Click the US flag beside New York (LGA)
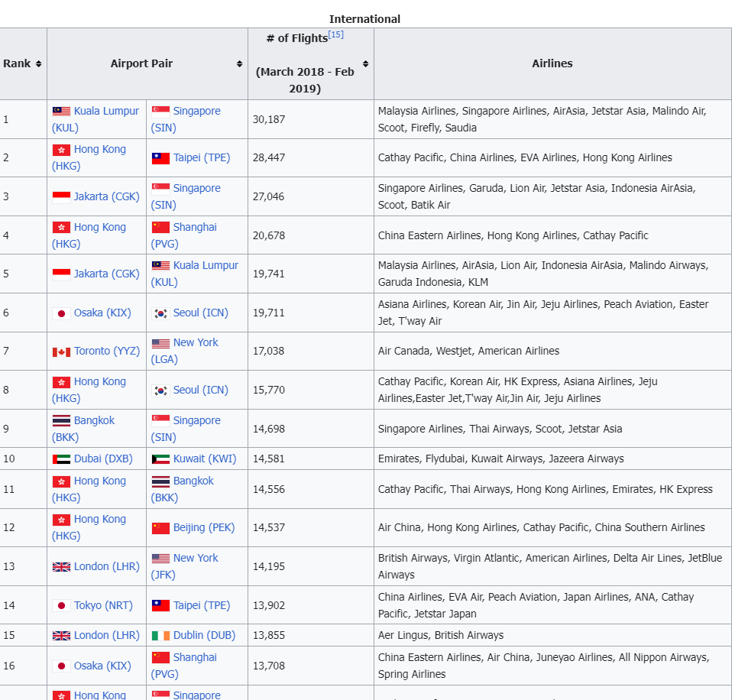The height and width of the screenshot is (700, 748). (160, 343)
